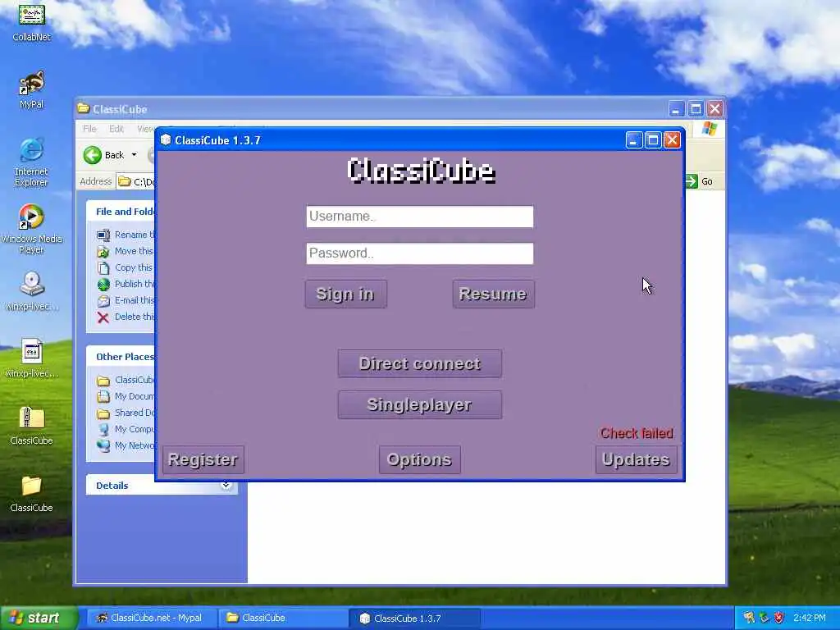This screenshot has height=630, width=840.
Task: Select ClassiCube zip archive desktop icon
Action: 32,426
